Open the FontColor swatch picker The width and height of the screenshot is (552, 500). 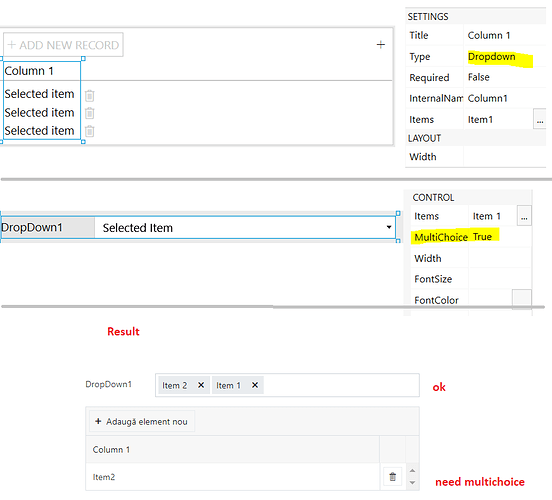521,299
